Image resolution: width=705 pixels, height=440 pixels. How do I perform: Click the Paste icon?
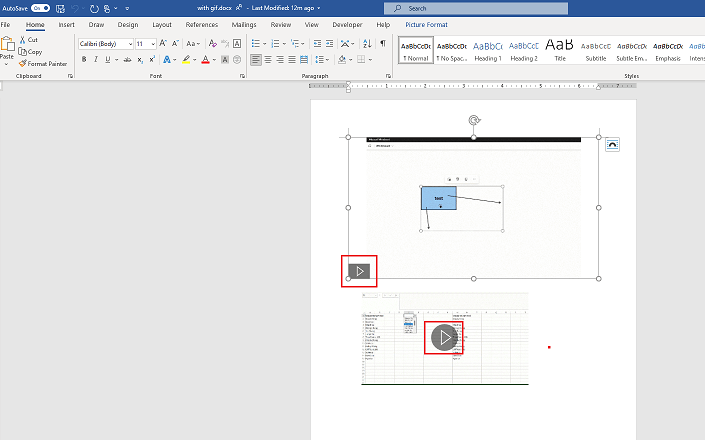7,44
